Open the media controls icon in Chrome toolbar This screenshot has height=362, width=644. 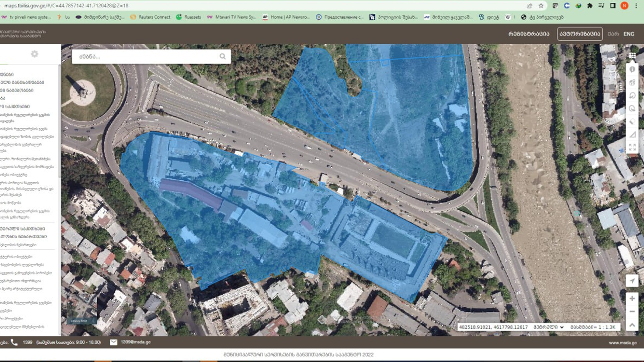pos(601,6)
